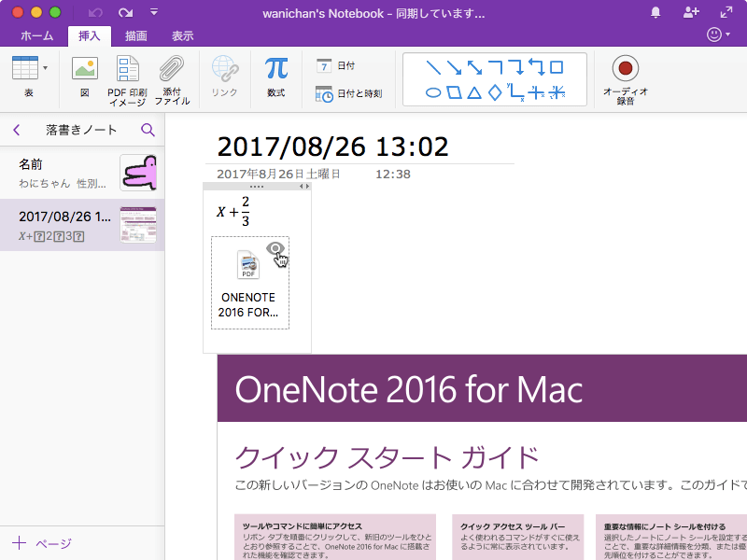Screen dimensions: 747x560
Task: Enter full screen with expand arrows icon
Action: click(x=726, y=13)
